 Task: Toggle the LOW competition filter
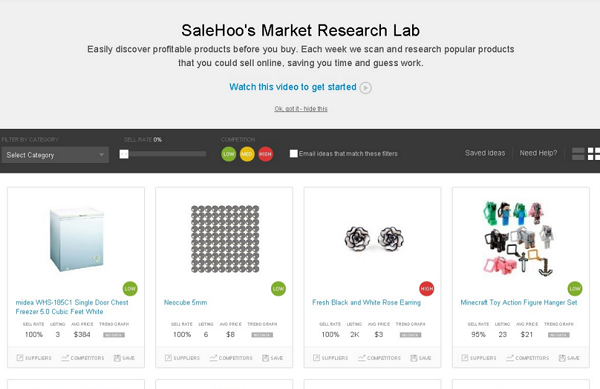228,154
